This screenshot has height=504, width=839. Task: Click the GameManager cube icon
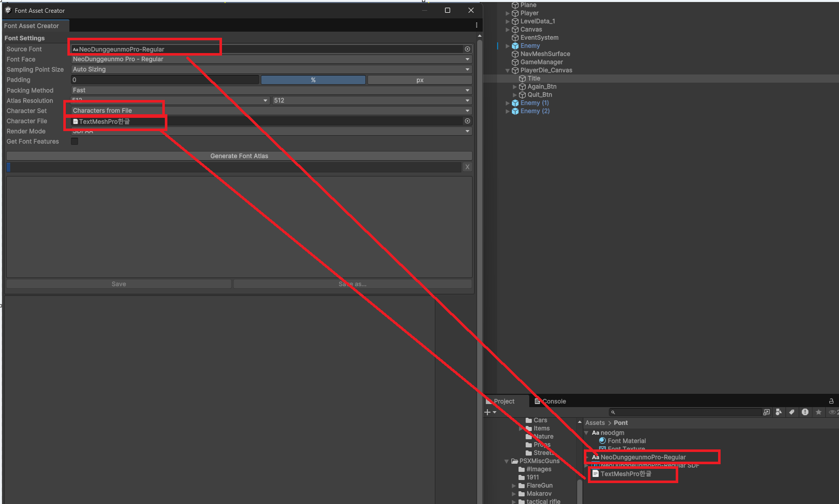point(515,62)
